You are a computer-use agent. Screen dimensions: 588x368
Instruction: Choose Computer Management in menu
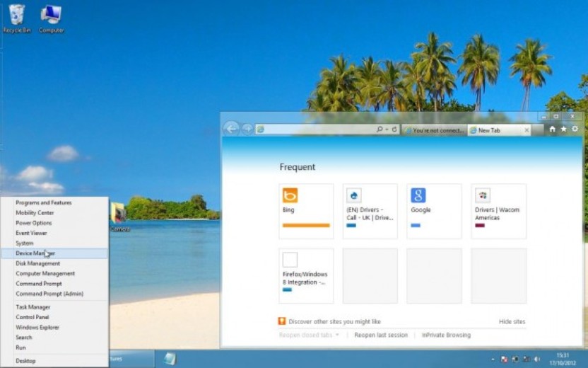[54, 273]
